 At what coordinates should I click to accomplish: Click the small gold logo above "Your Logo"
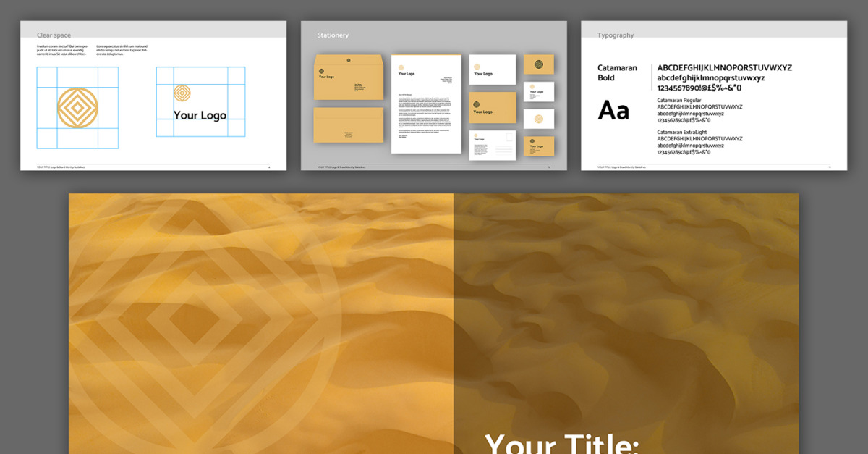pyautogui.click(x=182, y=93)
